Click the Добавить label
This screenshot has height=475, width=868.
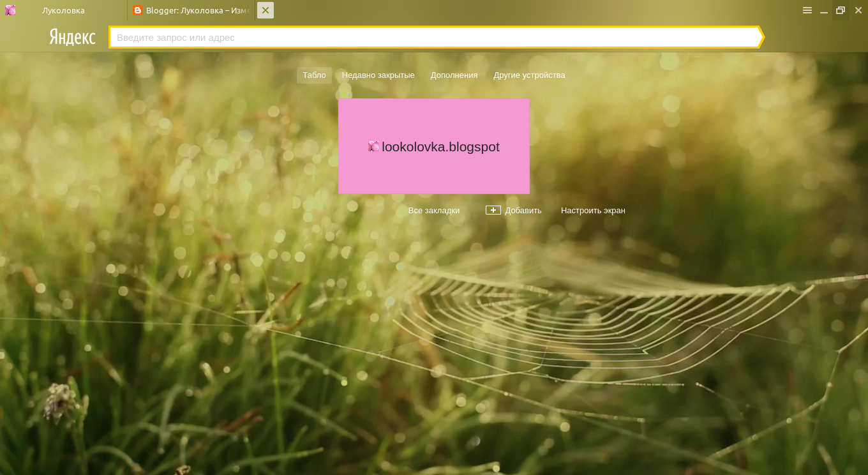(x=523, y=211)
